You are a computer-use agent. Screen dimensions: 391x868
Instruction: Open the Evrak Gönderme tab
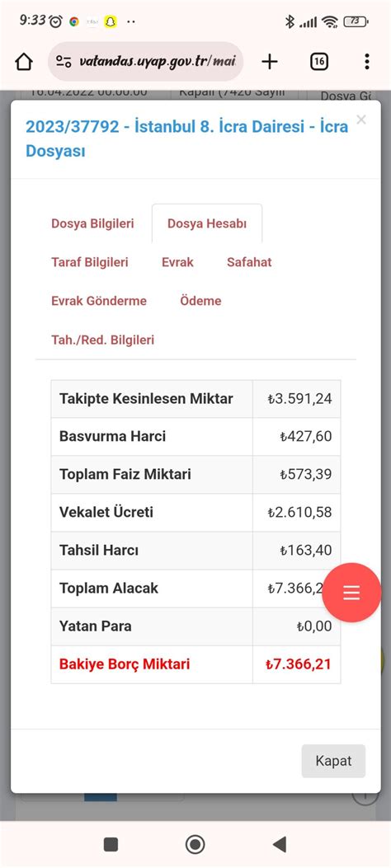[x=99, y=301]
